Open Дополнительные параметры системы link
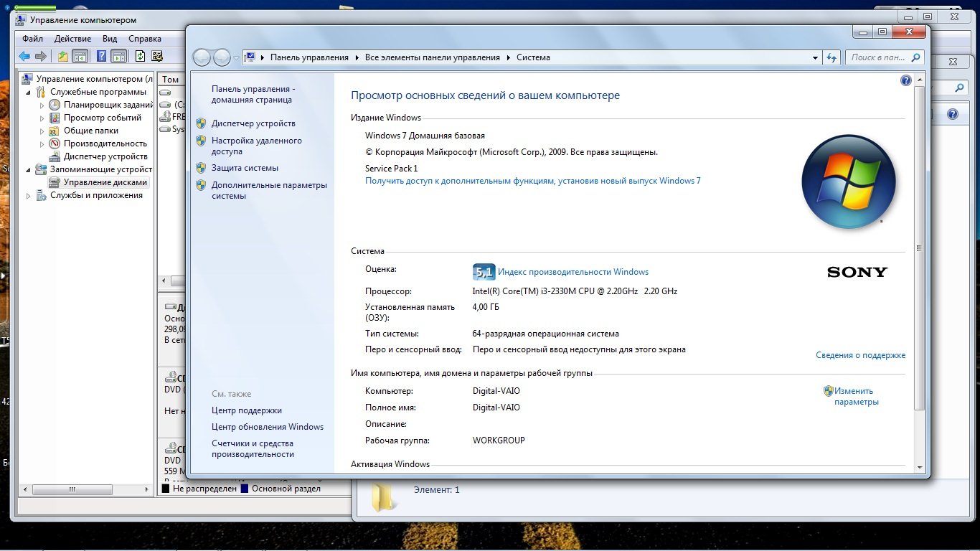This screenshot has height=551, width=980. click(269, 190)
